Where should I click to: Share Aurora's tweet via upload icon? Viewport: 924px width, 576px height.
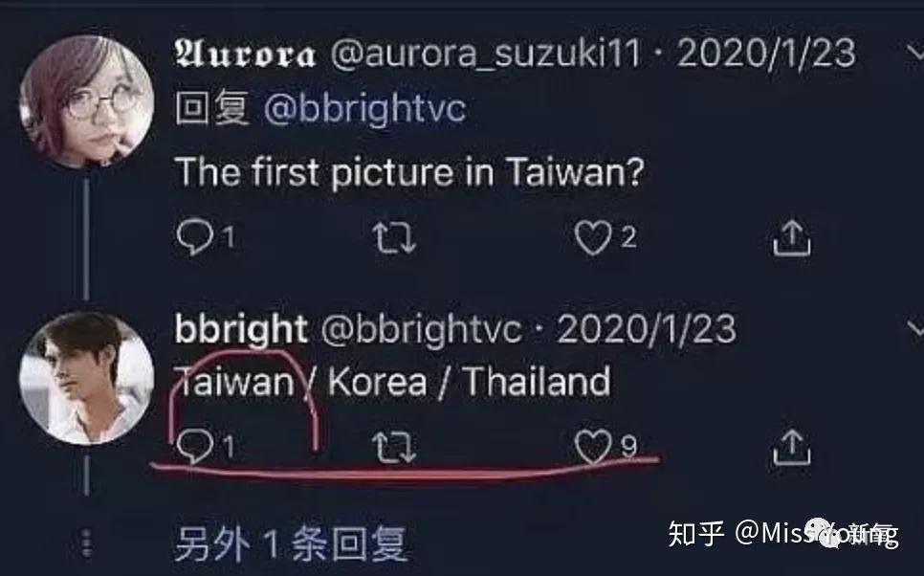click(x=791, y=237)
